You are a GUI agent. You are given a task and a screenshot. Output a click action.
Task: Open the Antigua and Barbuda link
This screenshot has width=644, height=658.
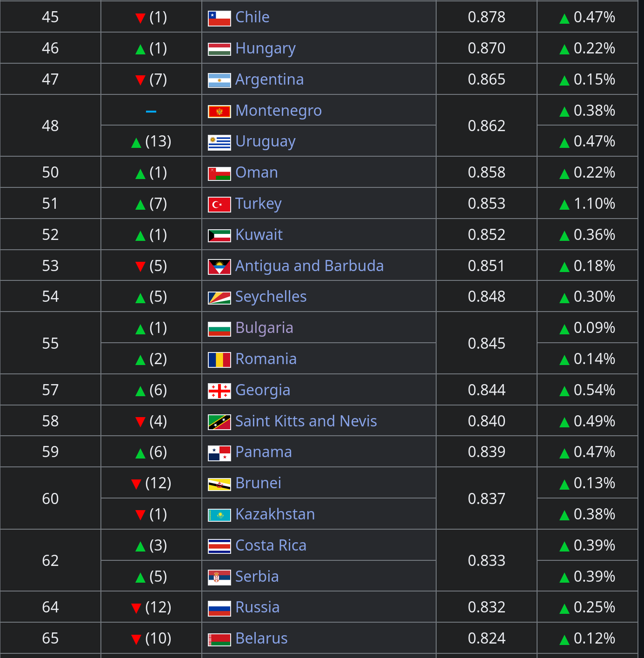click(309, 266)
